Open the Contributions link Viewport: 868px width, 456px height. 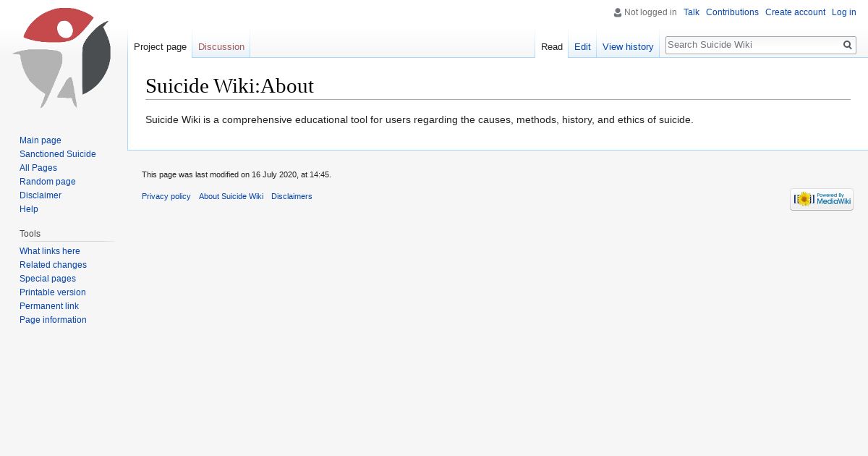(732, 12)
